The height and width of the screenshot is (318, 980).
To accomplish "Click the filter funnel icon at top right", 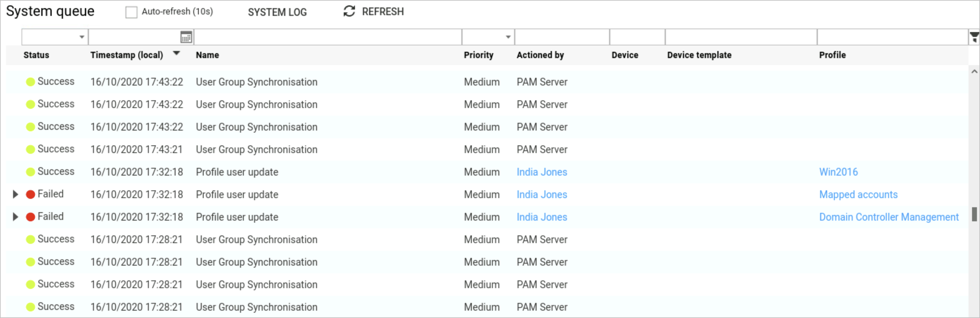I will point(974,37).
